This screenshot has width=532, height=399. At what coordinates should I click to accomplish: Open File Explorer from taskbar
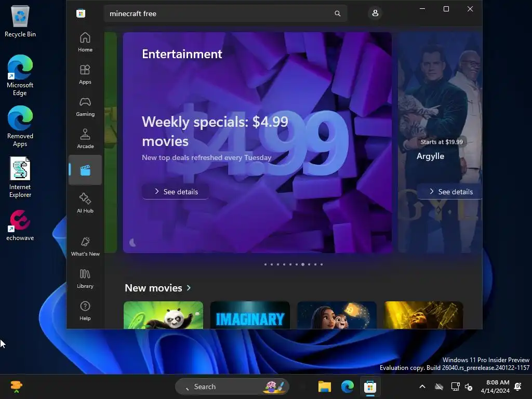[325, 387]
